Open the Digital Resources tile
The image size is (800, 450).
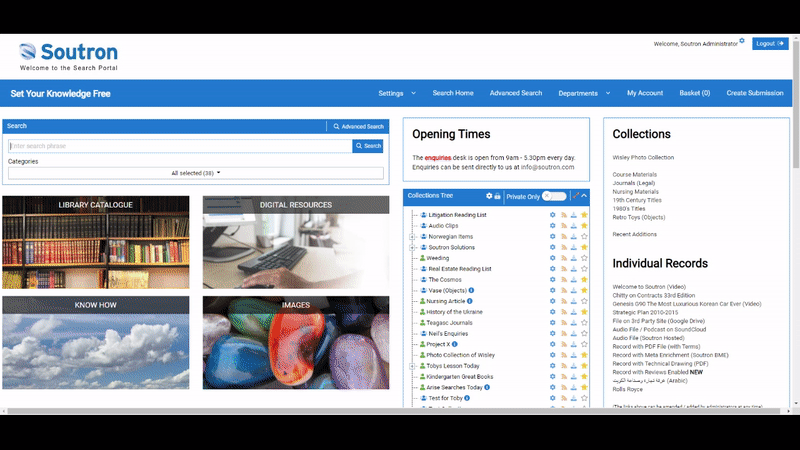point(296,242)
